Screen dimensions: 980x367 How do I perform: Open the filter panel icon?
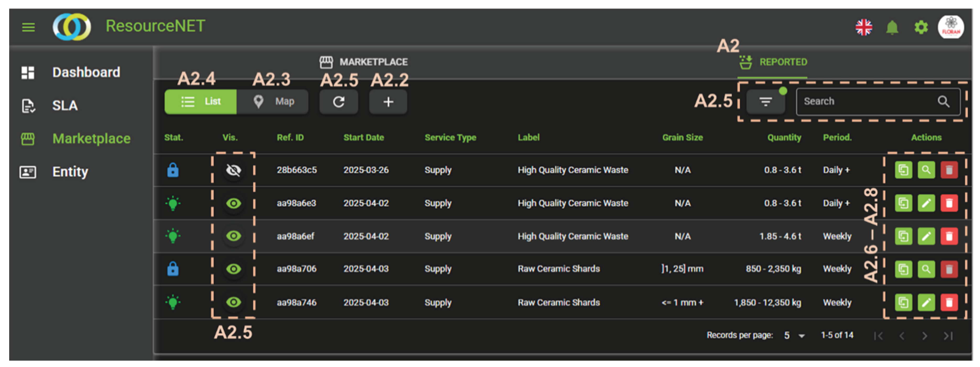(x=766, y=101)
